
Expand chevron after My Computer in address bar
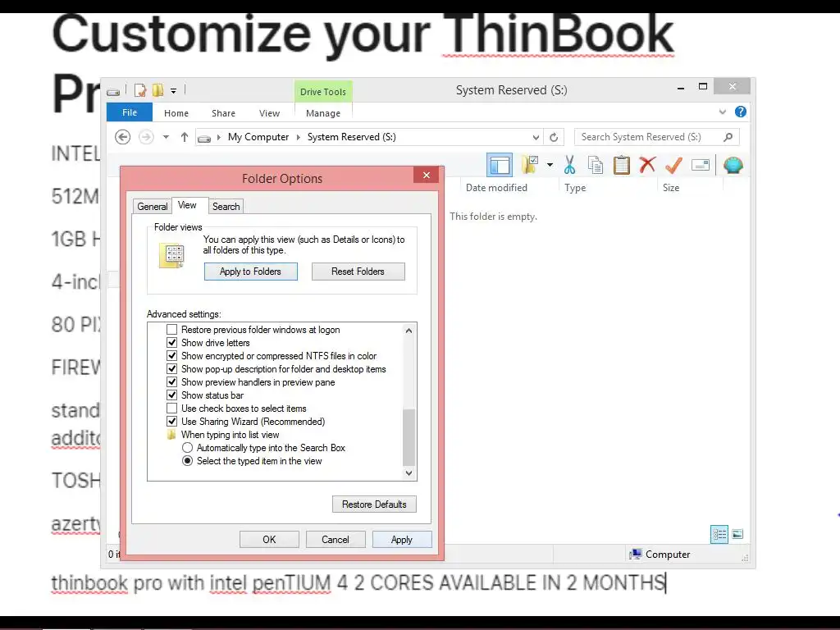299,138
